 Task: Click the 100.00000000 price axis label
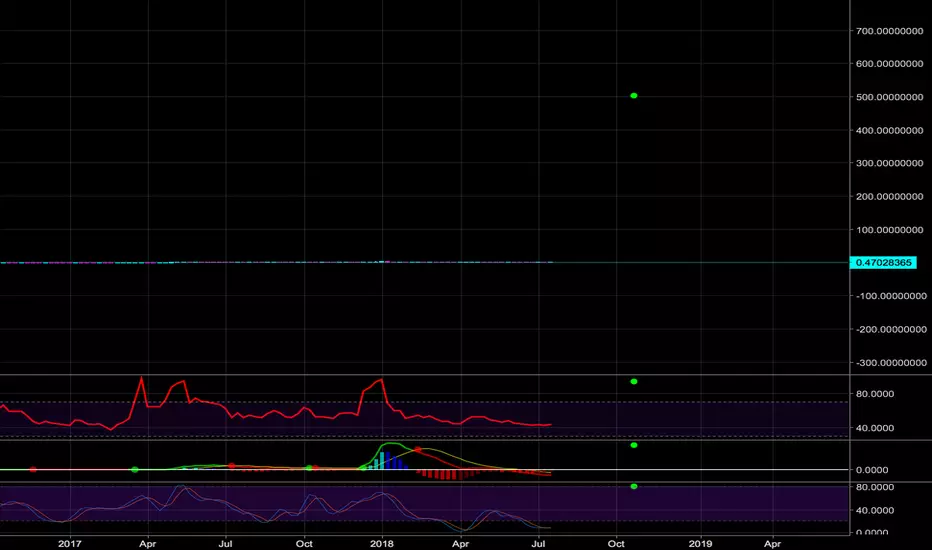point(889,230)
